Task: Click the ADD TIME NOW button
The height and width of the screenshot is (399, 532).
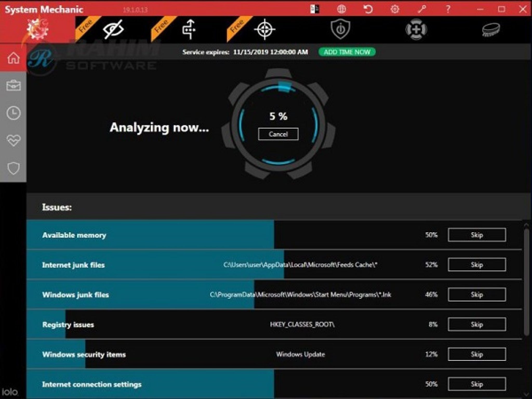Action: click(x=347, y=52)
